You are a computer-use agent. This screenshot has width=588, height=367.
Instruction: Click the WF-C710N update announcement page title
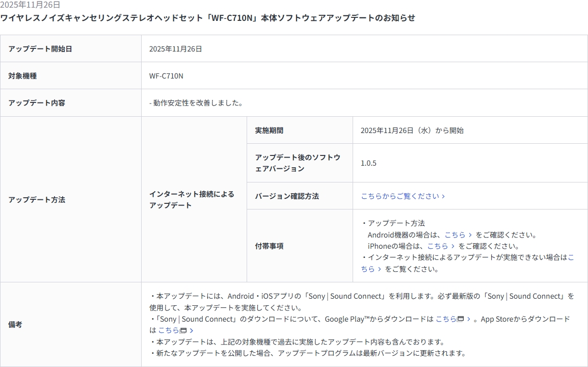coord(207,18)
